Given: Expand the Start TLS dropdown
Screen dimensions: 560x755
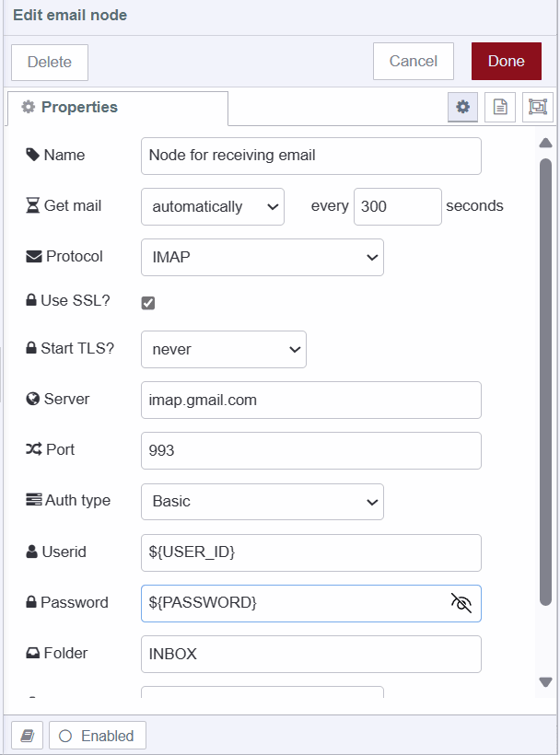Looking at the screenshot, I should [223, 349].
